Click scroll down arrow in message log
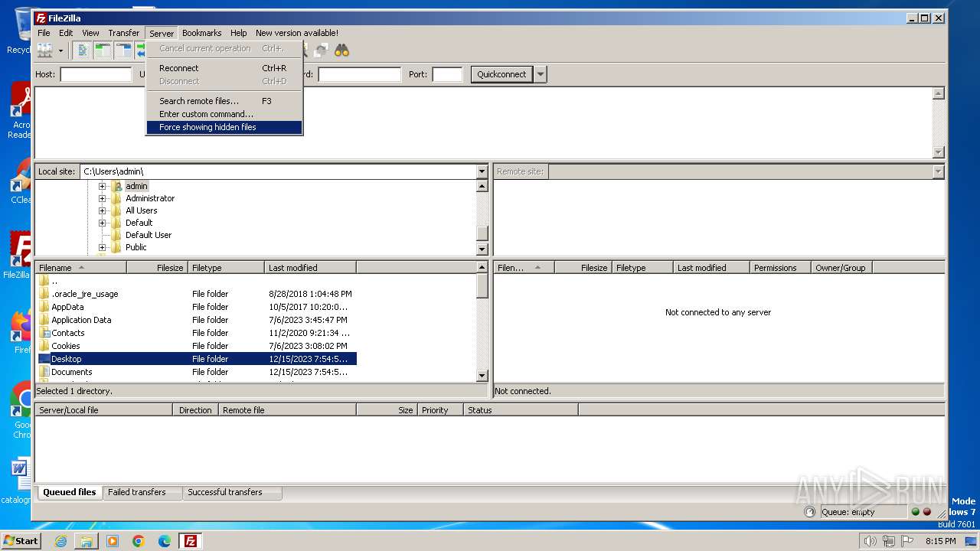Screen dimensions: 980x551 (939, 152)
